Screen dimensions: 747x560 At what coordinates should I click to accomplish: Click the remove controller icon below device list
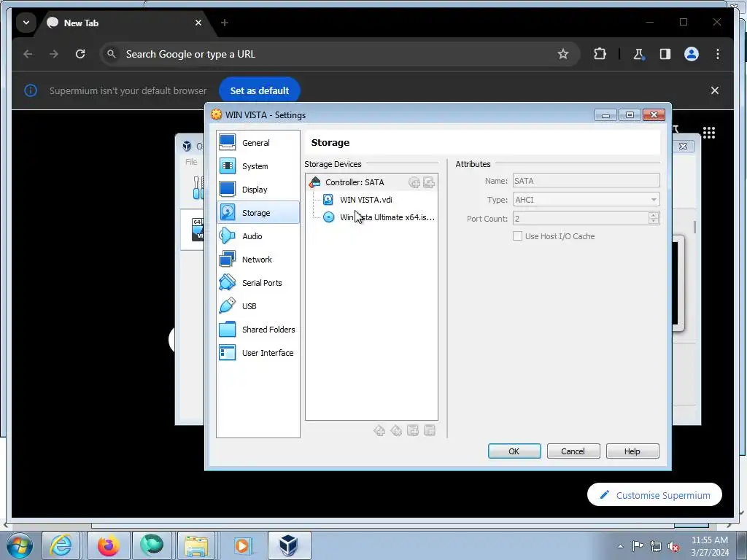point(396,430)
